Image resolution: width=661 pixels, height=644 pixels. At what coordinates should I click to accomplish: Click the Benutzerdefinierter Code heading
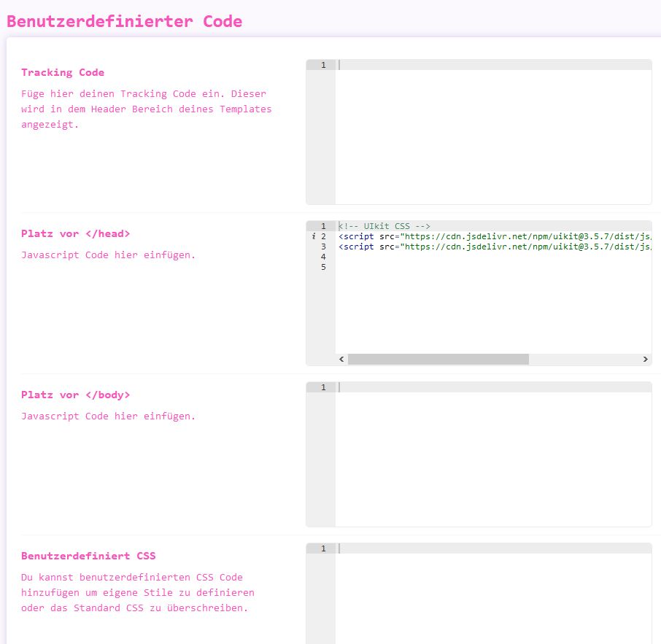tap(124, 21)
